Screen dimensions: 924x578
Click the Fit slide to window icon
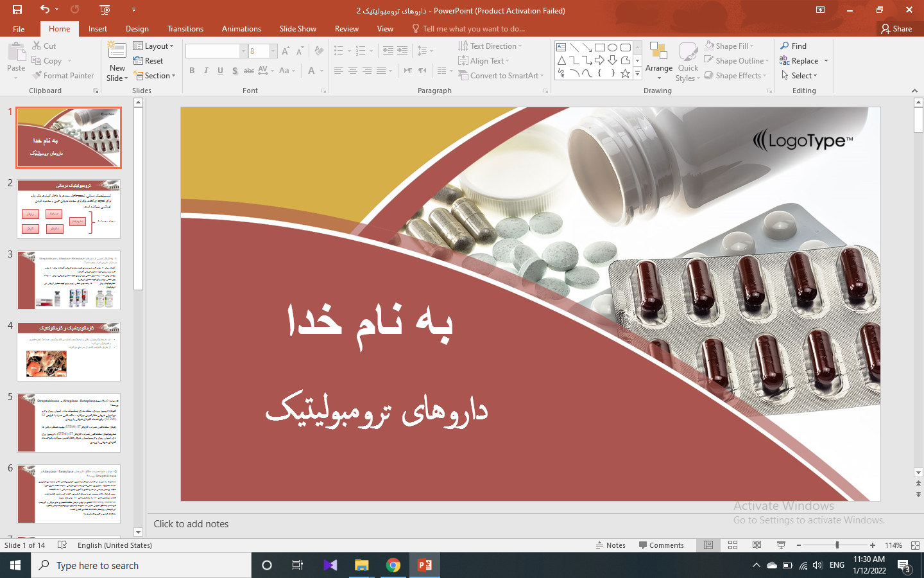click(915, 545)
